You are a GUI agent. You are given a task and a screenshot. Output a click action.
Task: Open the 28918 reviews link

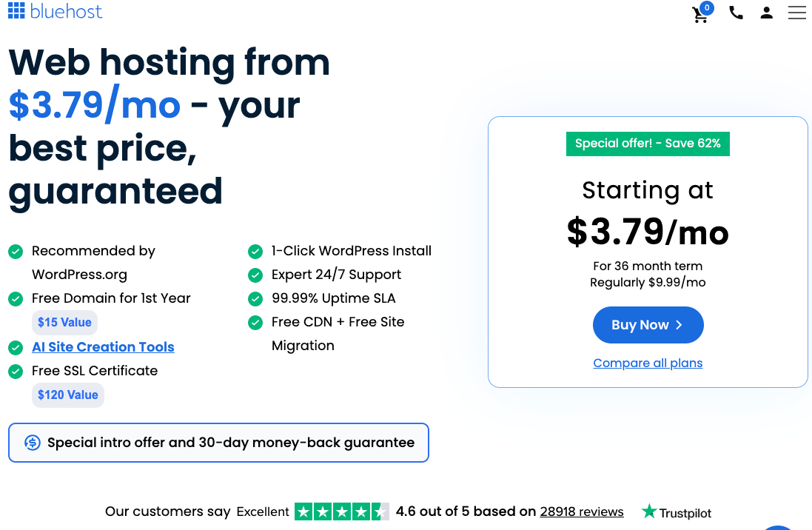[582, 511]
